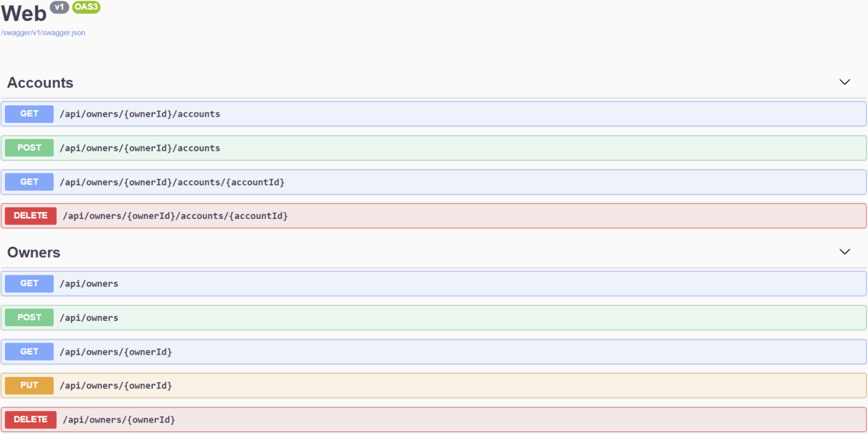Click the green OAS3 badge
This screenshot has height=434, width=868.
coord(86,7)
